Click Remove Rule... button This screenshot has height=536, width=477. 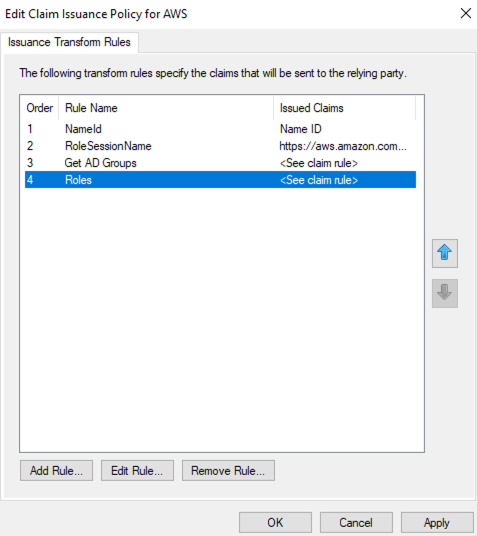pos(228,471)
